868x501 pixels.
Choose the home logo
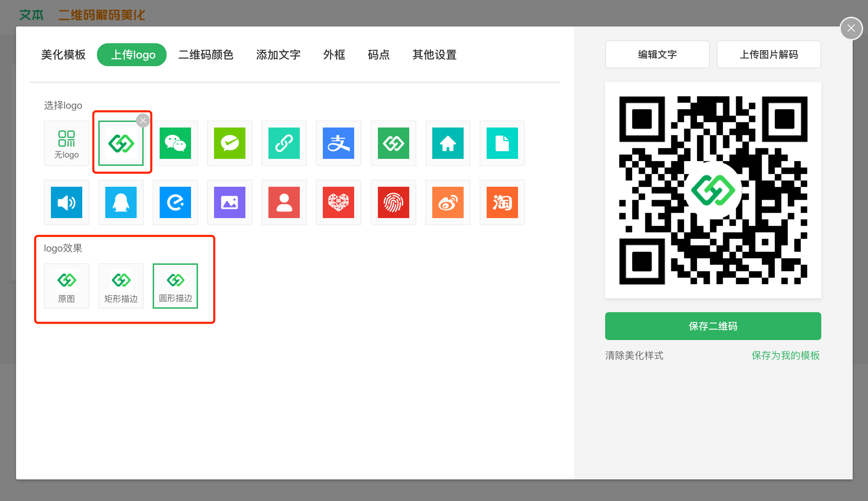448,143
